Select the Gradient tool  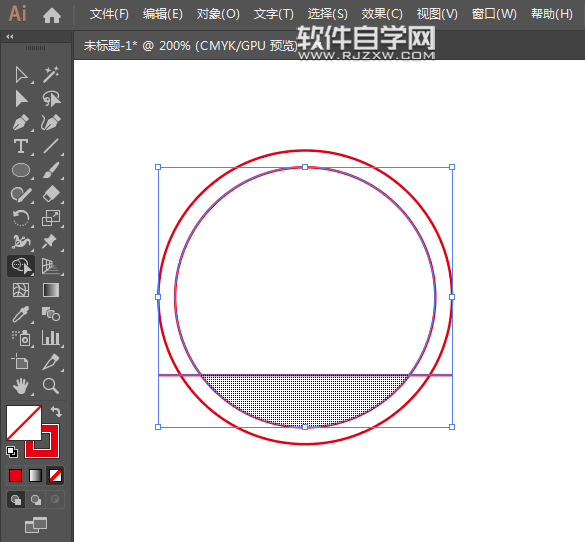point(51,290)
